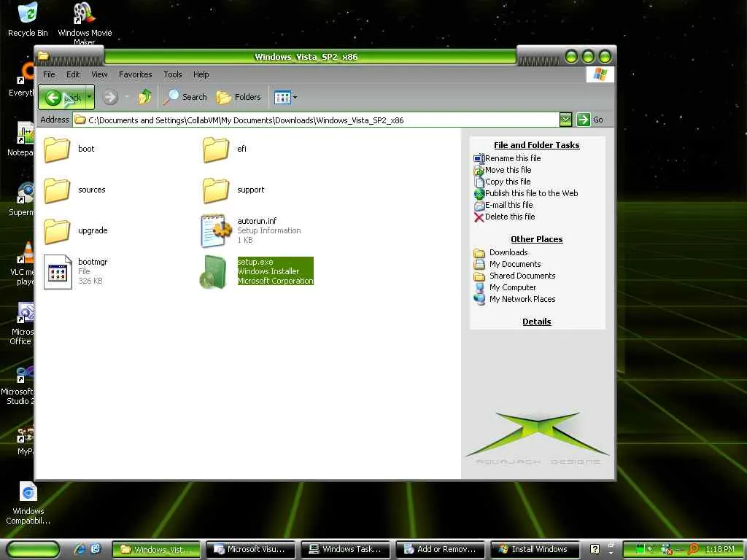This screenshot has height=560, width=747.
Task: Launch Internet Explorer from Quick Launch
Action: pos(80,549)
